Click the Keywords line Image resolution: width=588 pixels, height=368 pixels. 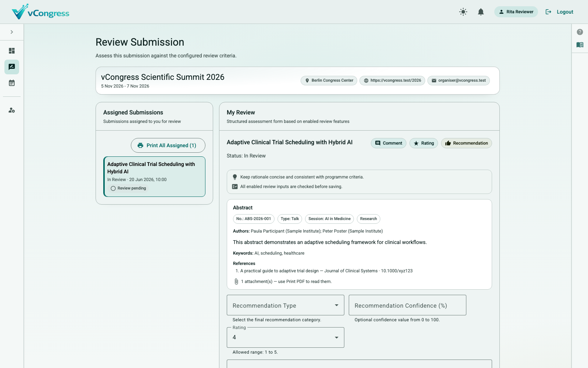pyautogui.click(x=269, y=253)
